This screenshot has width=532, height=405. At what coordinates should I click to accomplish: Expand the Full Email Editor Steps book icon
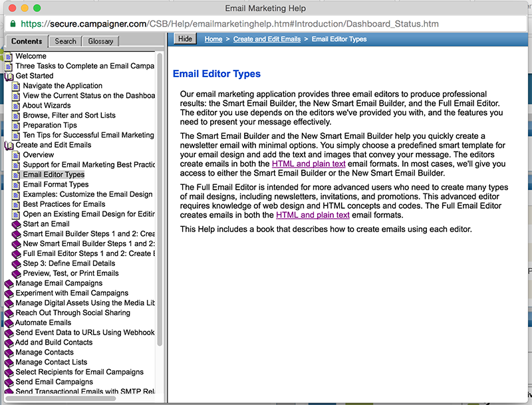point(16,254)
